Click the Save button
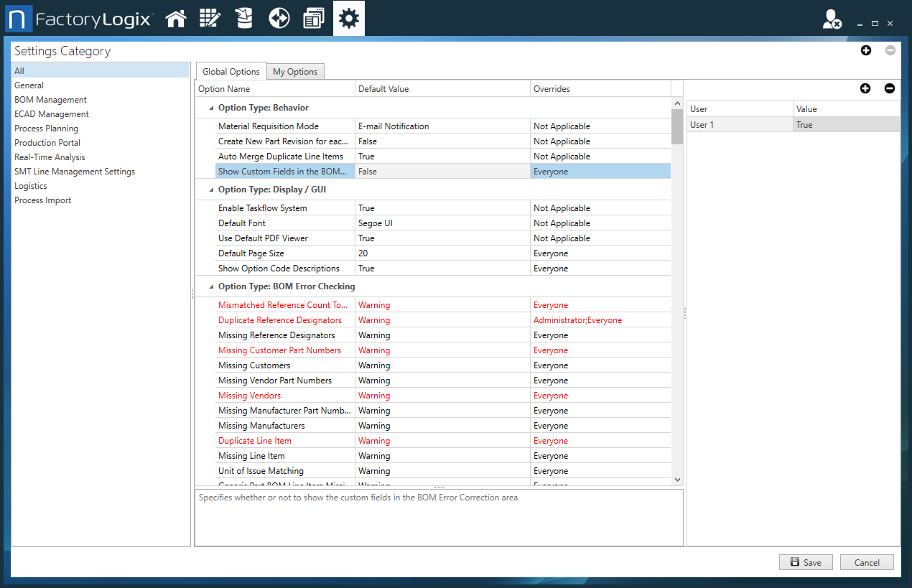912x588 pixels. (x=805, y=562)
